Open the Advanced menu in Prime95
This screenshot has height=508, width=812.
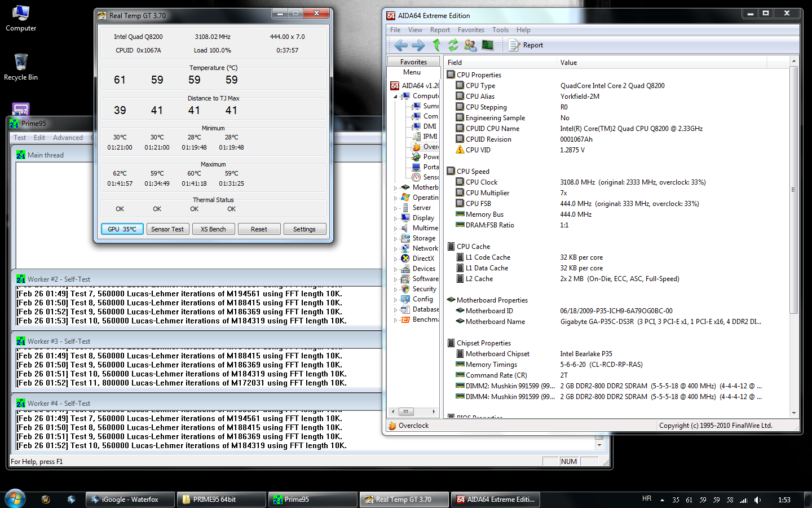click(68, 138)
